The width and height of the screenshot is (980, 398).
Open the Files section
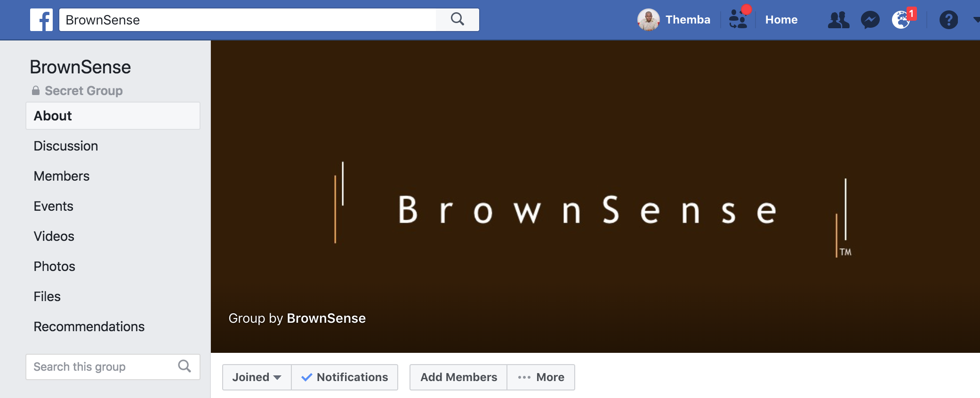[x=47, y=296]
